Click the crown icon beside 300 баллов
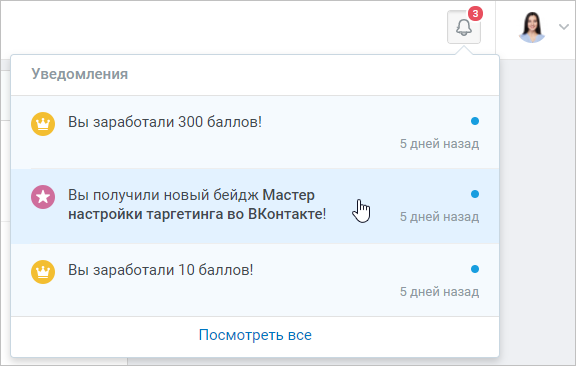The image size is (576, 366). pos(43,124)
